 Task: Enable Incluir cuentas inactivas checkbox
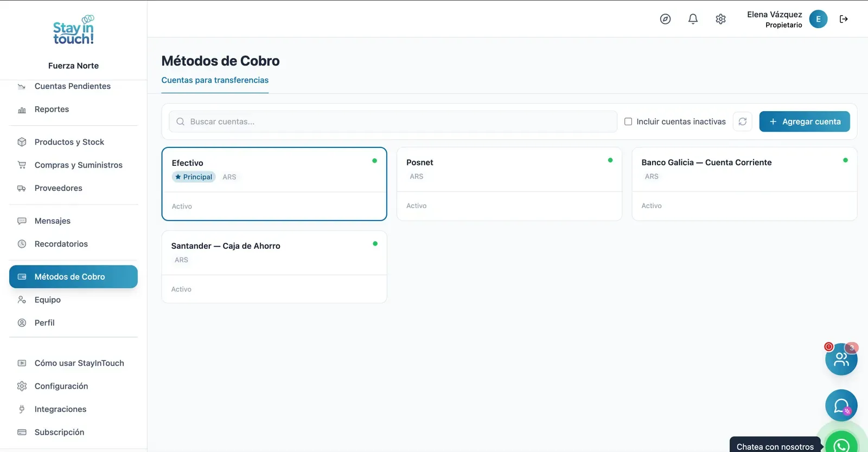pos(628,121)
